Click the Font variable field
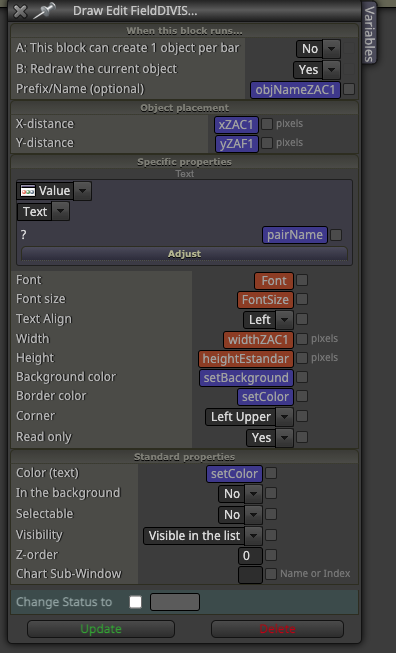 (x=274, y=281)
